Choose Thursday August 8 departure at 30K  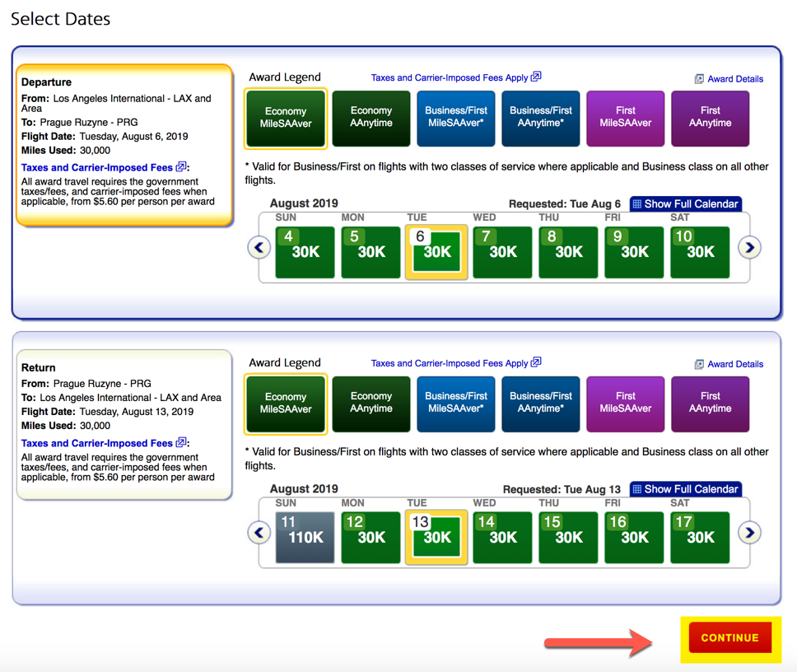pyautogui.click(x=568, y=252)
